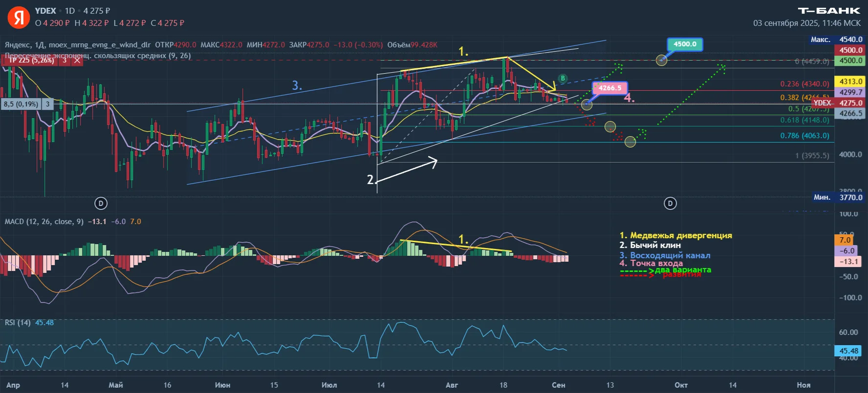Click the Точка входа legend note
Image resolution: width=868 pixels, height=393 pixels.
pos(651,263)
